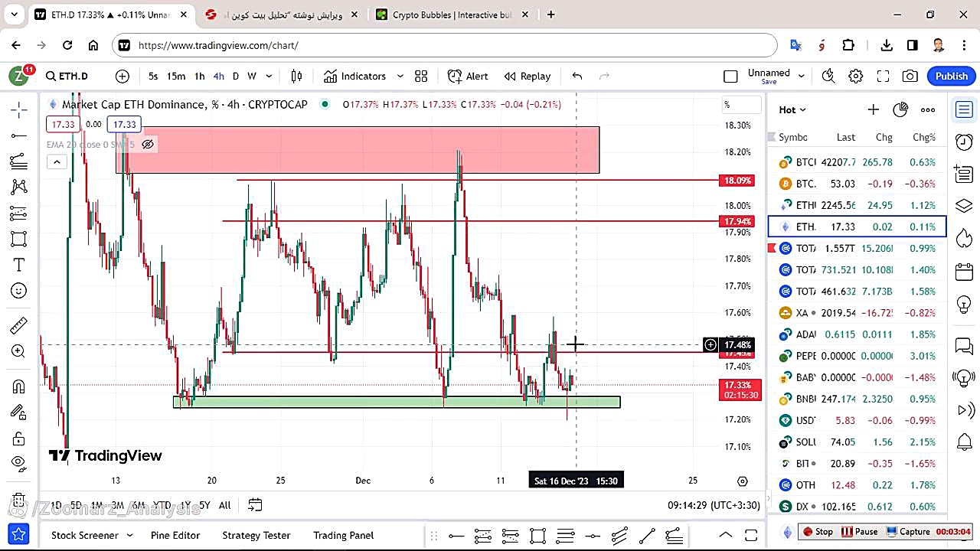Image resolution: width=980 pixels, height=551 pixels.
Task: Open watchlist three-dots menu
Action: click(x=928, y=109)
